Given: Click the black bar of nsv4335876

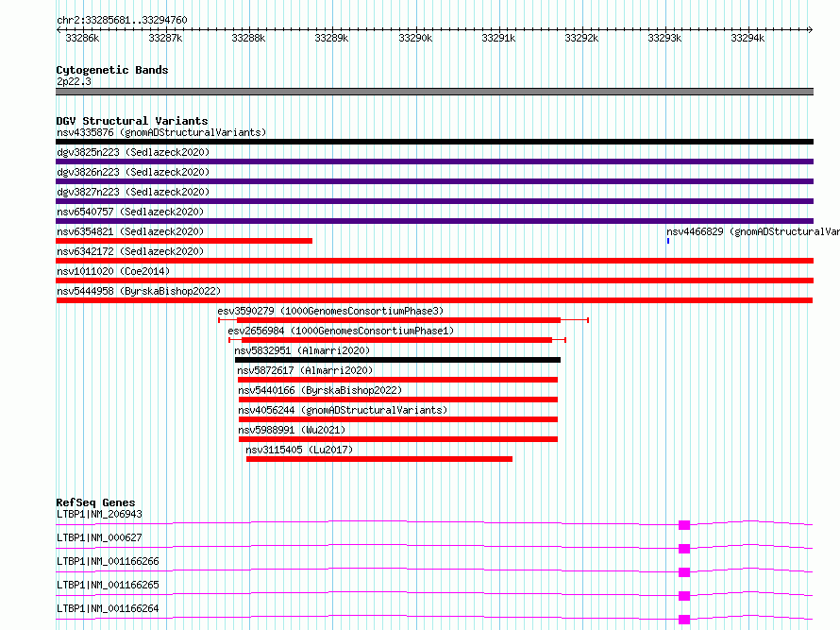Looking at the screenshot, I should pyautogui.click(x=434, y=142).
